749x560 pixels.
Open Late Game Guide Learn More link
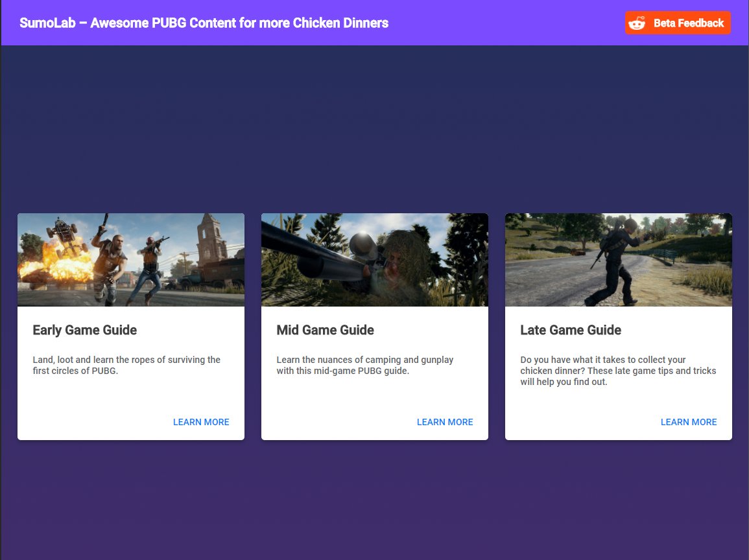(688, 422)
